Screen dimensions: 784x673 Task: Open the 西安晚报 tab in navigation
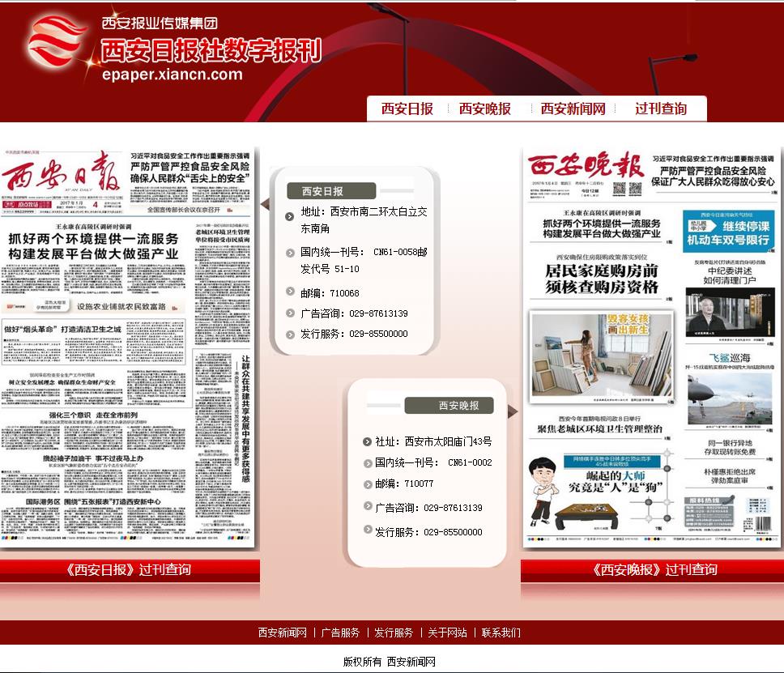485,109
